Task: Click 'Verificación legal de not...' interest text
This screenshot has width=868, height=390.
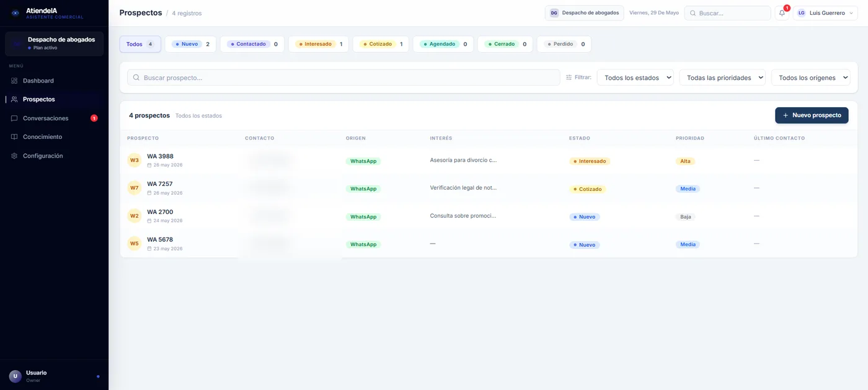Action: (x=463, y=188)
